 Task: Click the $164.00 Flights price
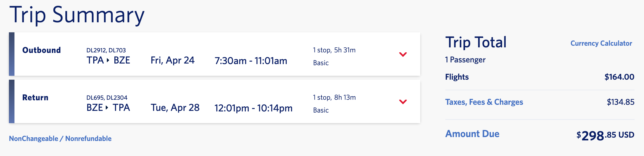pyautogui.click(x=619, y=77)
